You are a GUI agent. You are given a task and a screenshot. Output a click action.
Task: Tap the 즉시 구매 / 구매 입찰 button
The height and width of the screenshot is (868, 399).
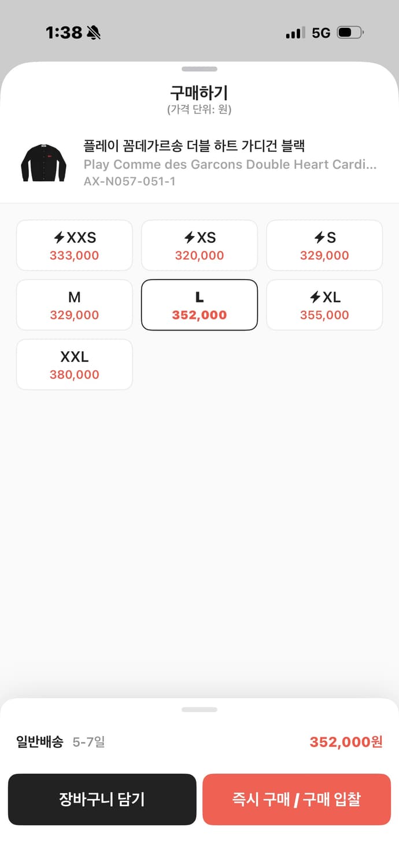(x=296, y=799)
